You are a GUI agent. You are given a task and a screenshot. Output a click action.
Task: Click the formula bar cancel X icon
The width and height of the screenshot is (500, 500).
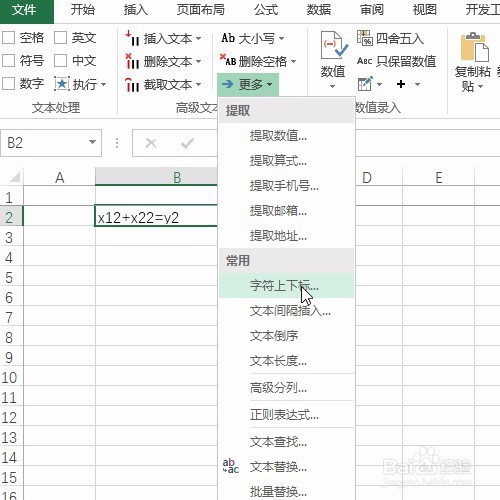click(x=151, y=143)
